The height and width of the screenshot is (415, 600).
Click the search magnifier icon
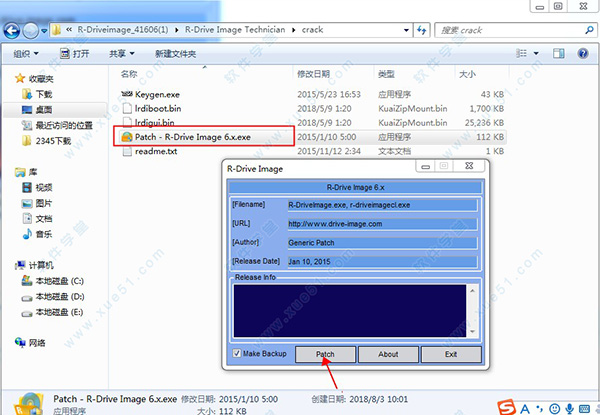[x=590, y=30]
